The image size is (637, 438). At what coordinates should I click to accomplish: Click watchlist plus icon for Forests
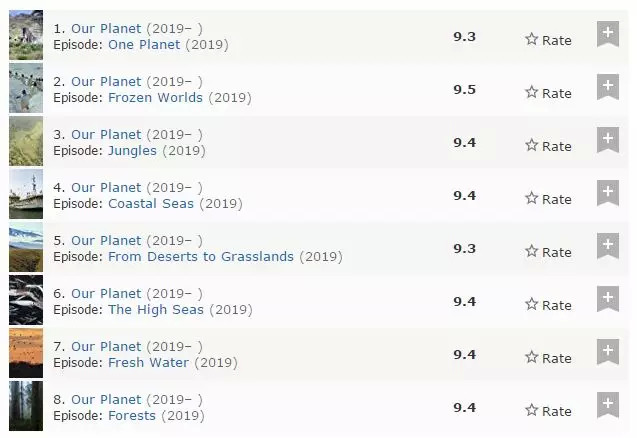pyautogui.click(x=607, y=405)
